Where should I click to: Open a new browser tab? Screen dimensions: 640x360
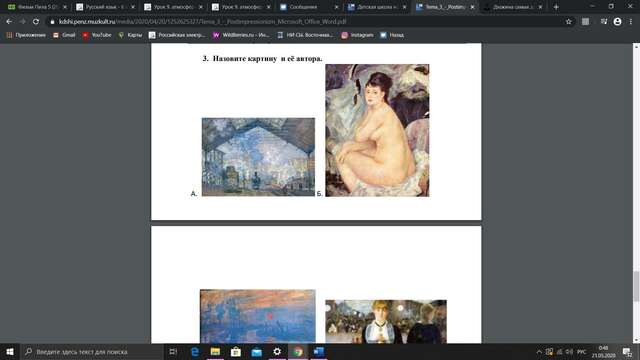point(556,7)
